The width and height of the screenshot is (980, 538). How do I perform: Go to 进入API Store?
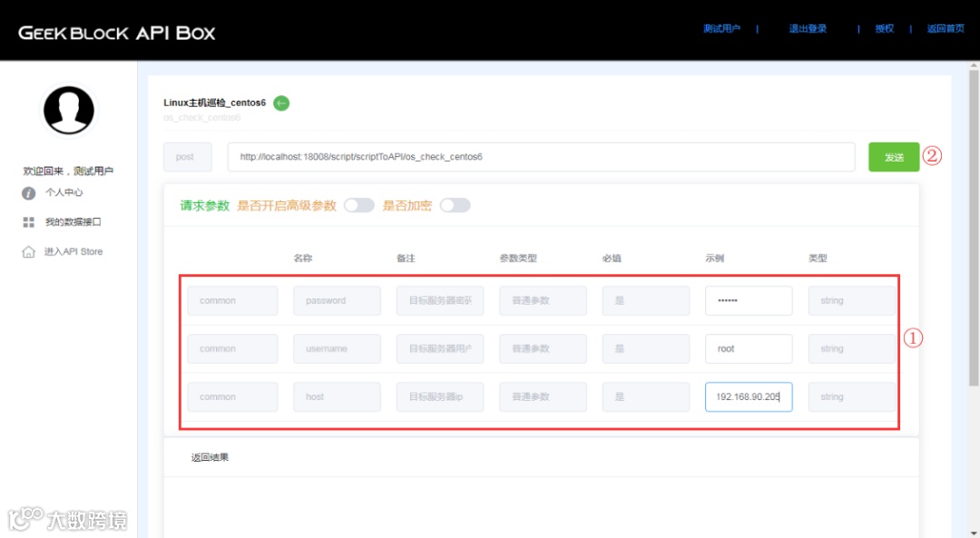[73, 251]
